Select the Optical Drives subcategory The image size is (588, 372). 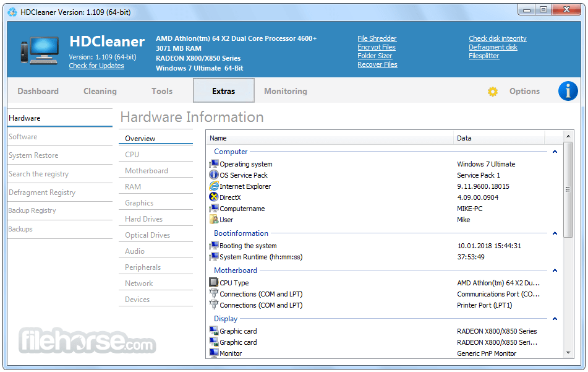tap(156, 235)
